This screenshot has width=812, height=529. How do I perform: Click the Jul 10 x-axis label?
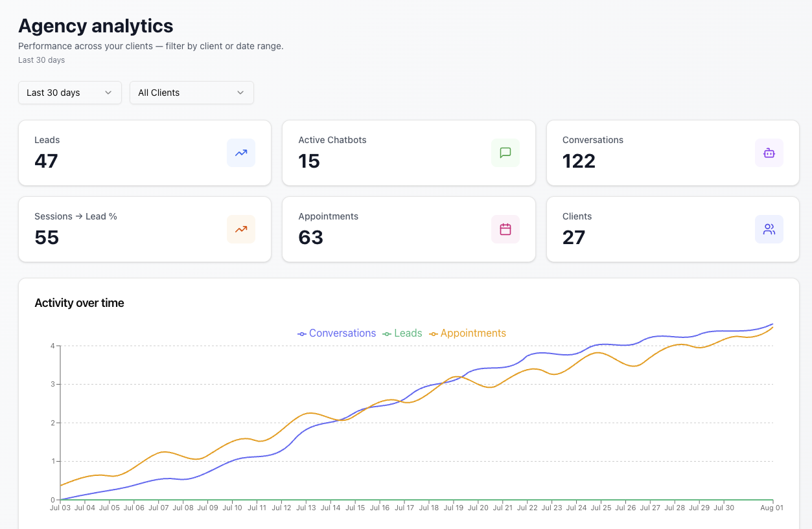point(232,508)
